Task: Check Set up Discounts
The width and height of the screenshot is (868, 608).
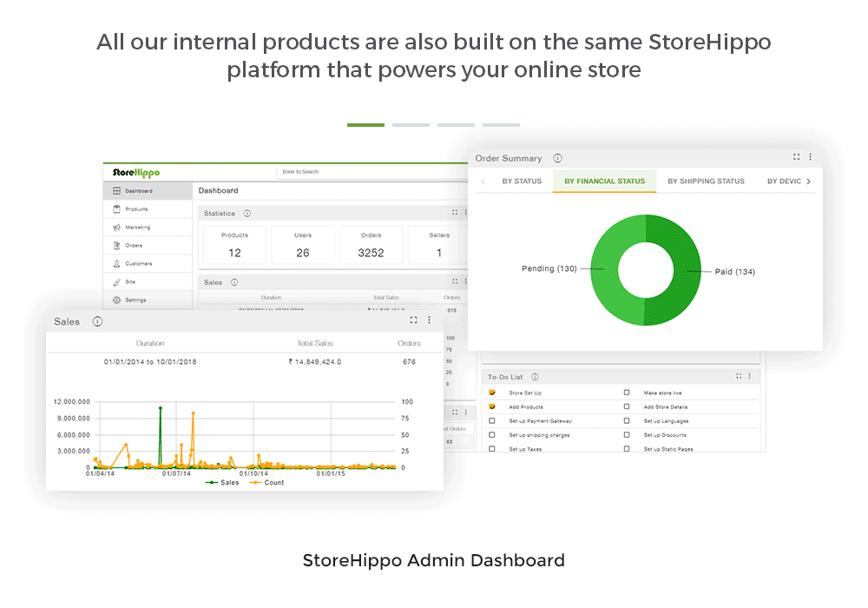Action: point(627,434)
